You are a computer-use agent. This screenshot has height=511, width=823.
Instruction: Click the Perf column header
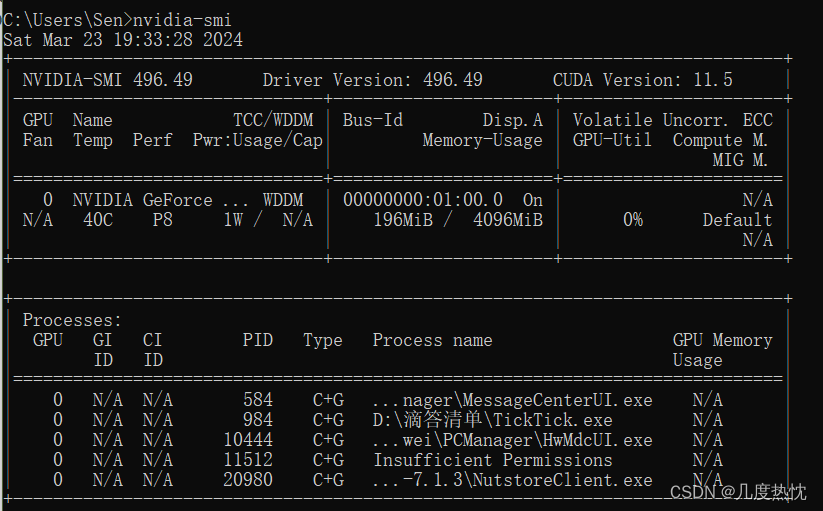[x=152, y=140]
